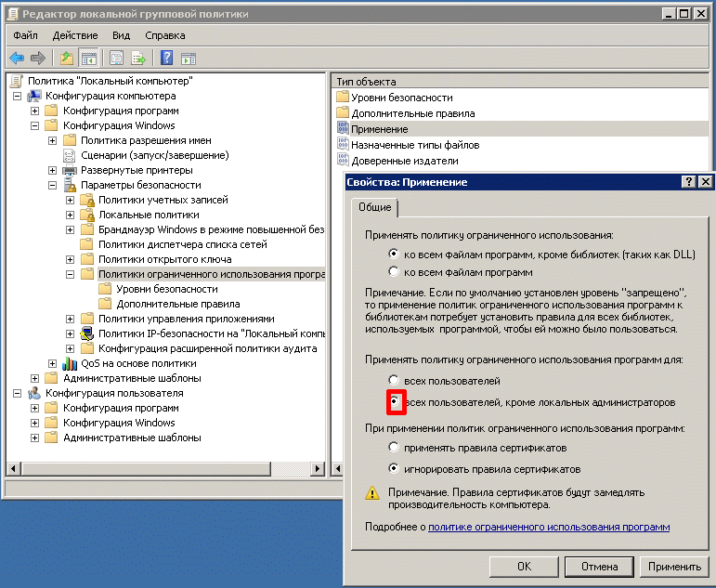Click the 'Политики IP-безопасности' icon
The image size is (716, 588).
click(x=86, y=333)
